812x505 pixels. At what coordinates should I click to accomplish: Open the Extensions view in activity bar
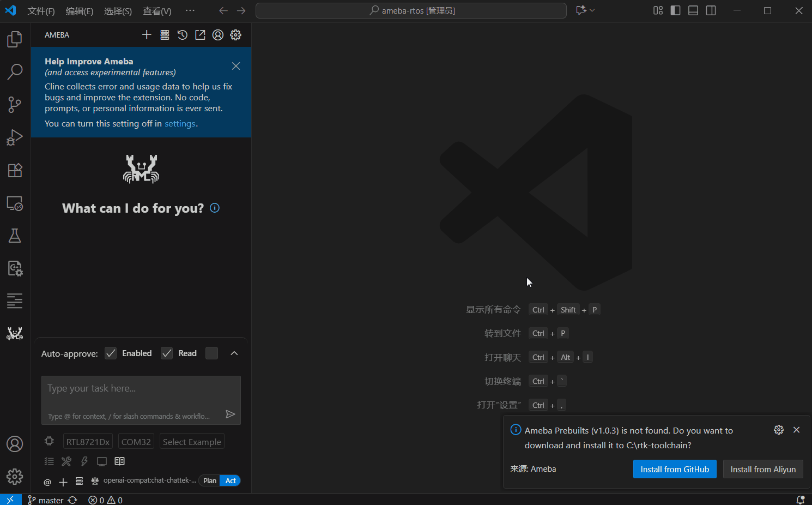tap(15, 170)
